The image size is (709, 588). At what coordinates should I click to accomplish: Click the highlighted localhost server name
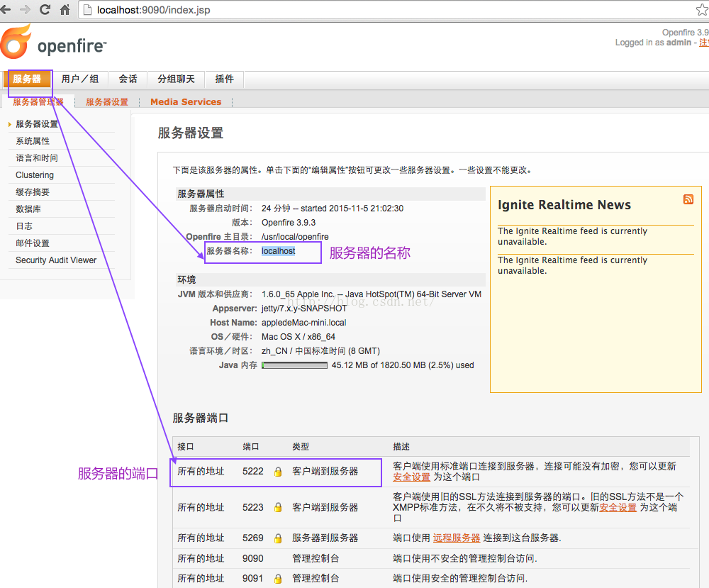(x=278, y=251)
